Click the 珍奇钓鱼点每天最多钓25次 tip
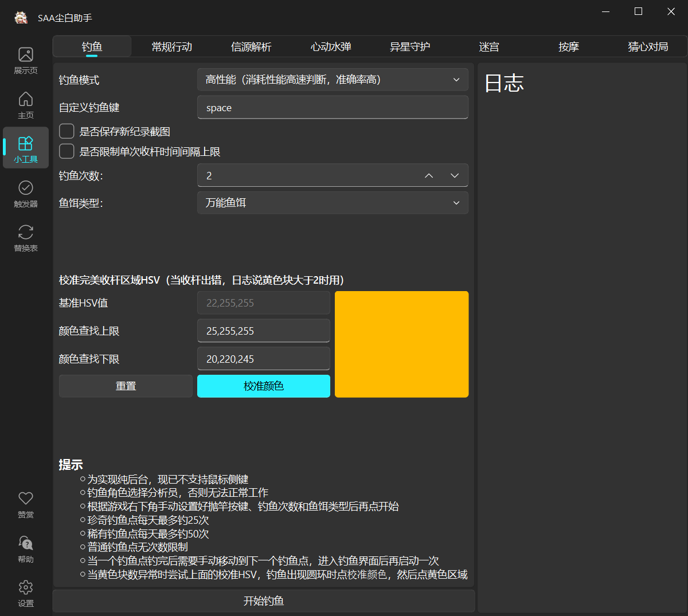The image size is (688, 616). coord(148,520)
